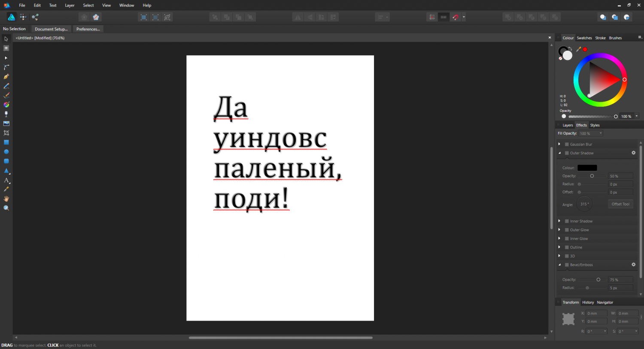Image resolution: width=644 pixels, height=349 pixels.
Task: Select the Move tool arrow
Action: click(x=6, y=39)
